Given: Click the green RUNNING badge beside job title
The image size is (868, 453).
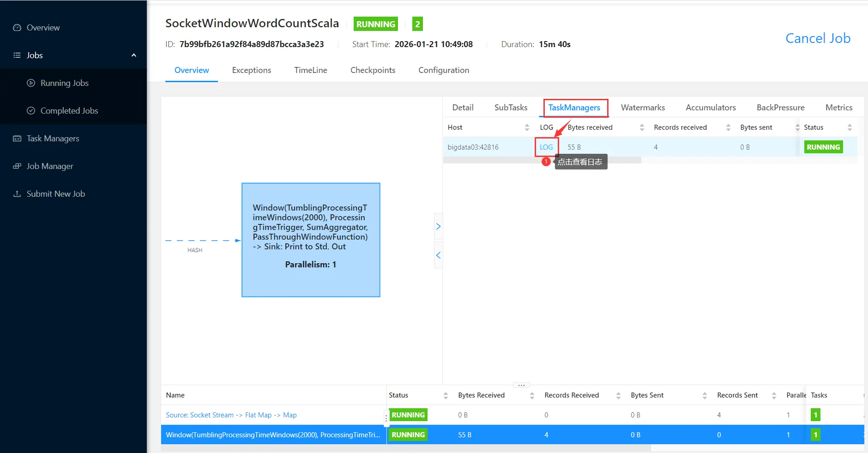Looking at the screenshot, I should pyautogui.click(x=376, y=24).
